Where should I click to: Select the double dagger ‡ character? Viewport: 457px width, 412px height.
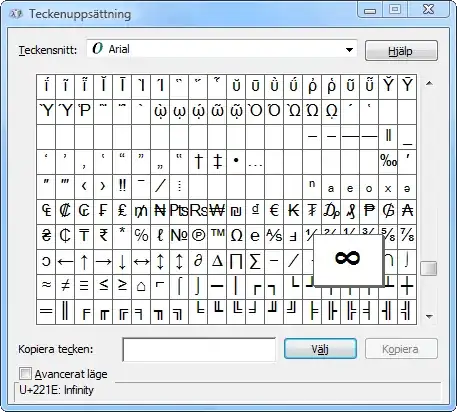pyautogui.click(x=217, y=162)
